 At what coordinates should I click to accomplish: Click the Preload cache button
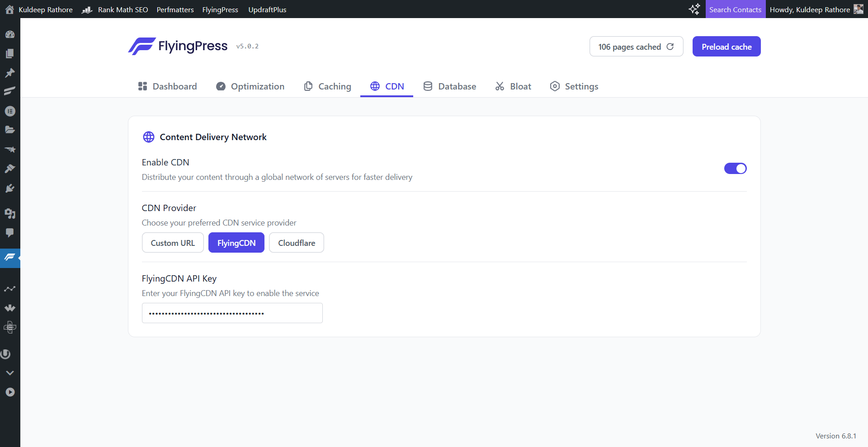coord(726,47)
